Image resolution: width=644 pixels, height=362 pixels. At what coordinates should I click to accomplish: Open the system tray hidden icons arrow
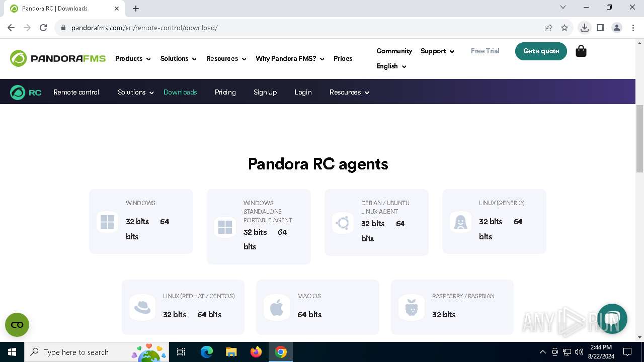[542, 352]
